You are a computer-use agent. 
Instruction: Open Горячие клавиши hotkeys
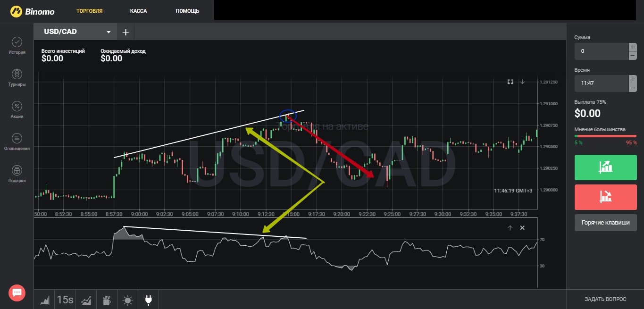605,223
